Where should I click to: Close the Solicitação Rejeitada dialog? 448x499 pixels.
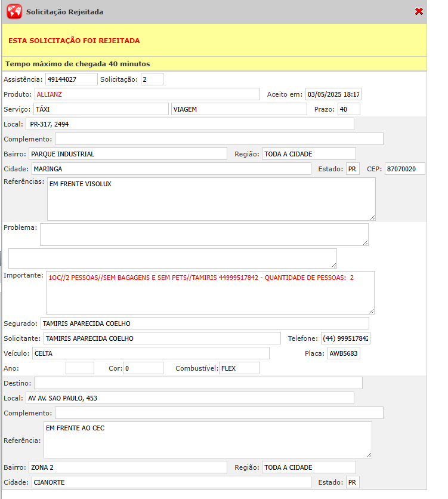click(x=419, y=11)
